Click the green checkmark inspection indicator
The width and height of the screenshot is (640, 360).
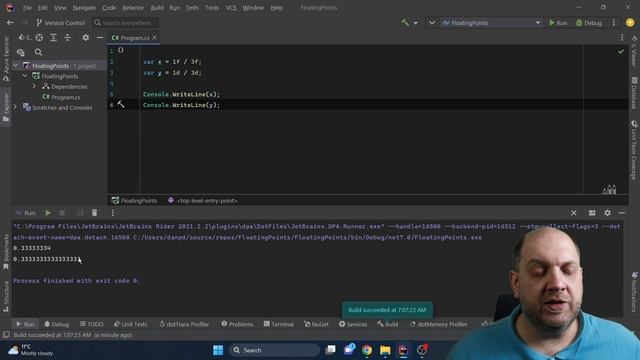(621, 51)
